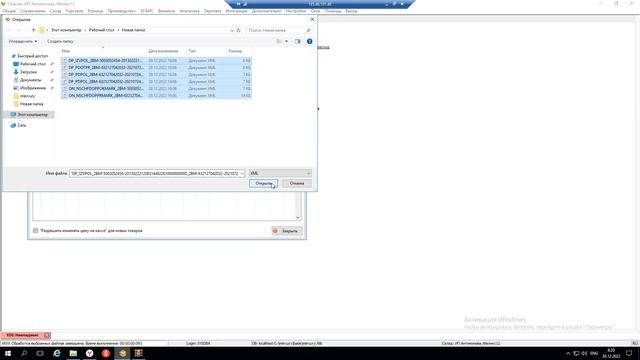
Task: Open the XML file type dropdown
Action: 280,173
